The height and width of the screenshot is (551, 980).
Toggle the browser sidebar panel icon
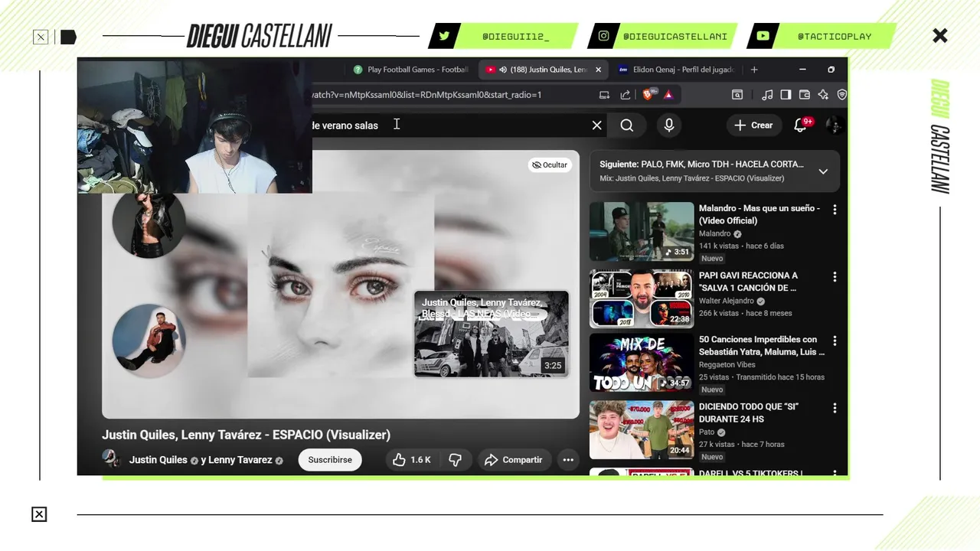pyautogui.click(x=786, y=95)
